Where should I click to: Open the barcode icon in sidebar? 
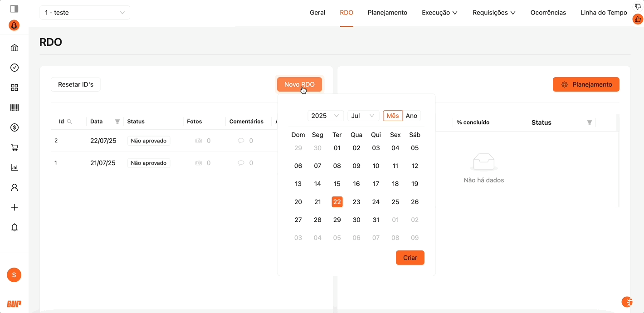click(15, 108)
